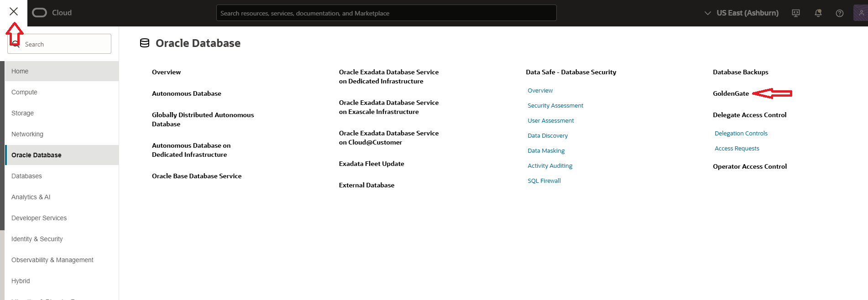868x300 pixels.
Task: Open Globally Distributed Autonomous Database
Action: pos(203,119)
